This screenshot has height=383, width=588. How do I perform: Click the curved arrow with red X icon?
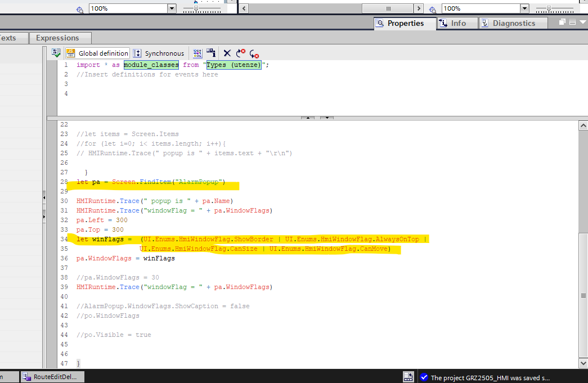(x=241, y=53)
